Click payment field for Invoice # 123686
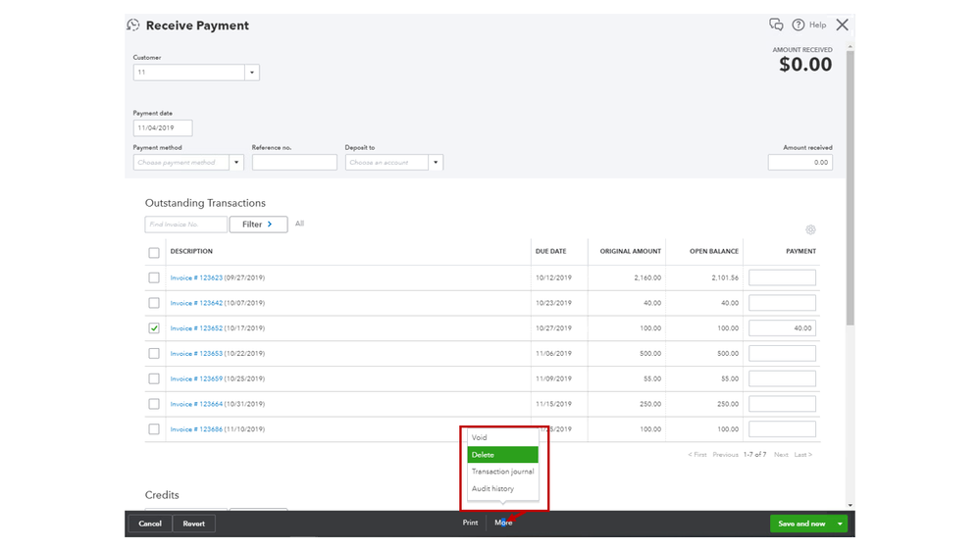Screen dimensions: 980x551 pyautogui.click(x=782, y=429)
